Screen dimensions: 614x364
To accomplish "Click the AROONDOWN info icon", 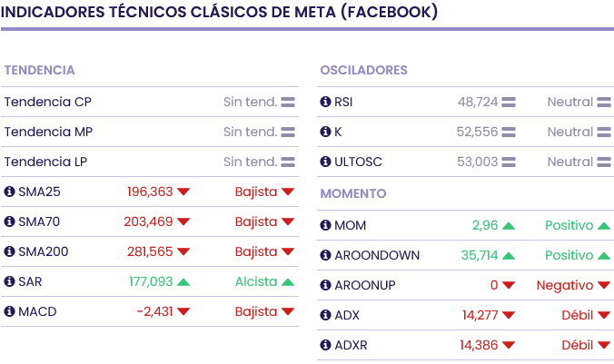I will click(325, 255).
